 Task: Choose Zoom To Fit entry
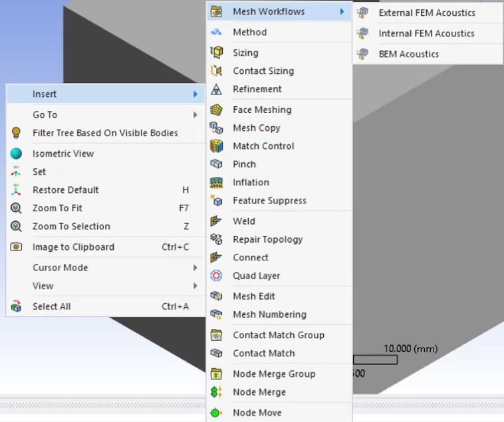[106, 208]
